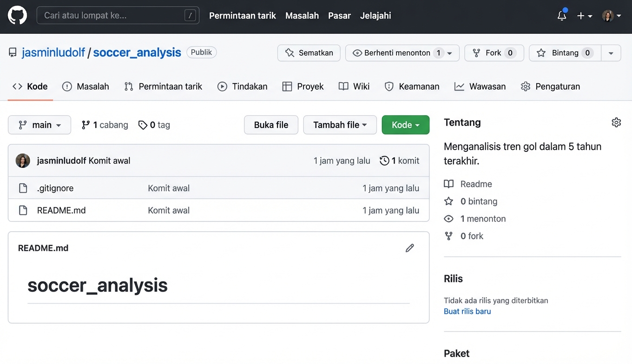Click the repository description 'Menganalisis tren gol' text
The width and height of the screenshot is (632, 364).
[x=523, y=154]
